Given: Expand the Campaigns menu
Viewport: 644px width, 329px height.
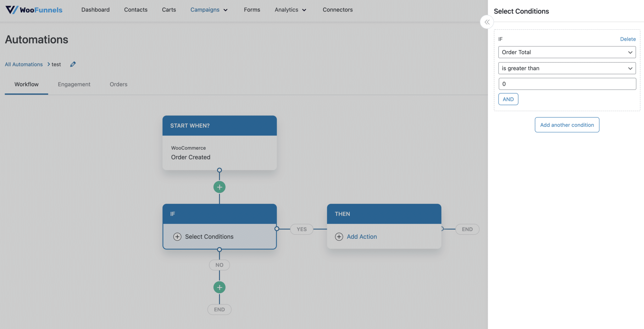Looking at the screenshot, I should pyautogui.click(x=209, y=10).
